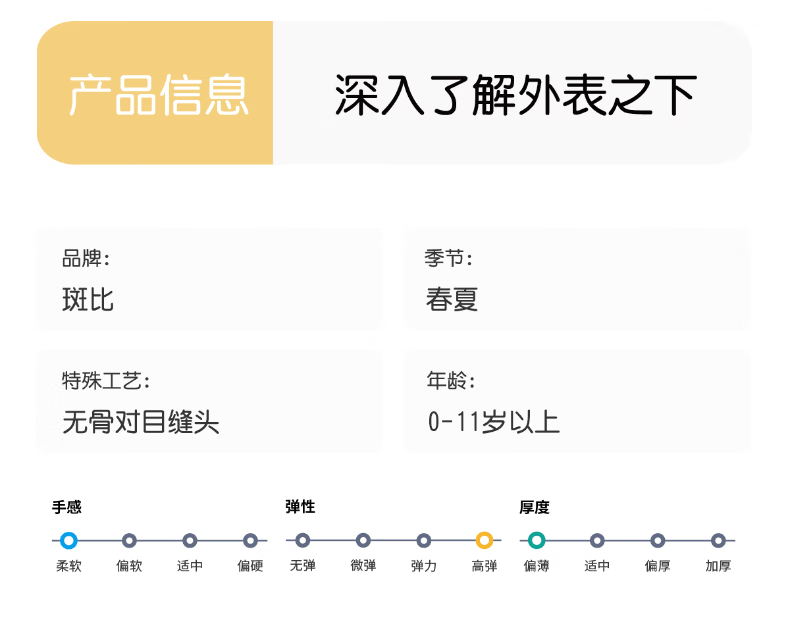Click the 产品信息 yellow header tab
This screenshot has width=790, height=620.
pos(156,94)
